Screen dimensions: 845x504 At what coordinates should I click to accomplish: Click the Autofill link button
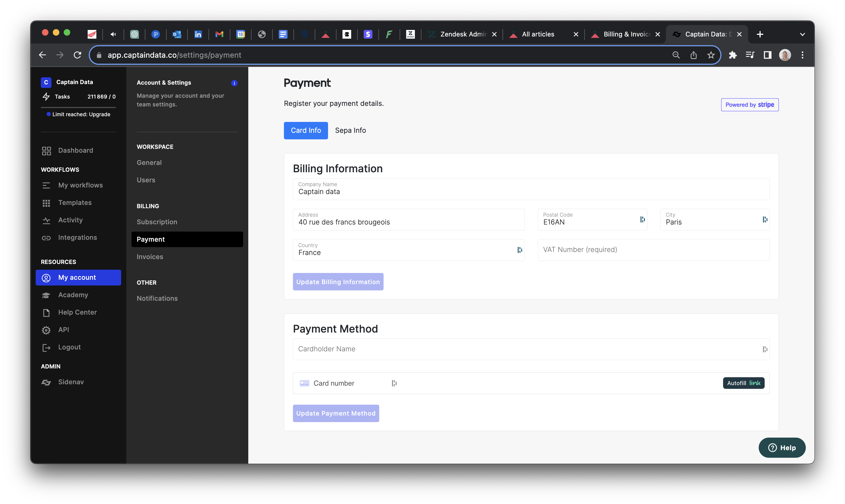(x=743, y=383)
